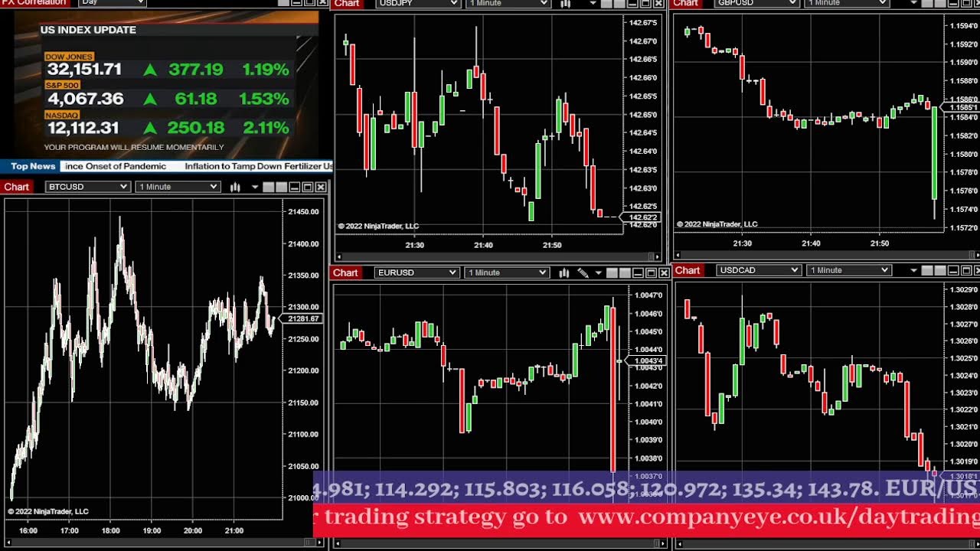Click first gray link square in USDCAD chart
Screen dimensions: 980x551
pos(927,270)
